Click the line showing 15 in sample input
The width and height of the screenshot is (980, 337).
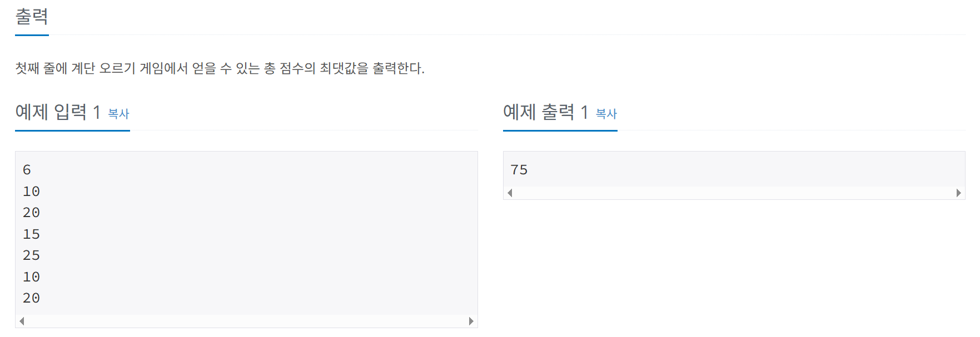click(31, 234)
